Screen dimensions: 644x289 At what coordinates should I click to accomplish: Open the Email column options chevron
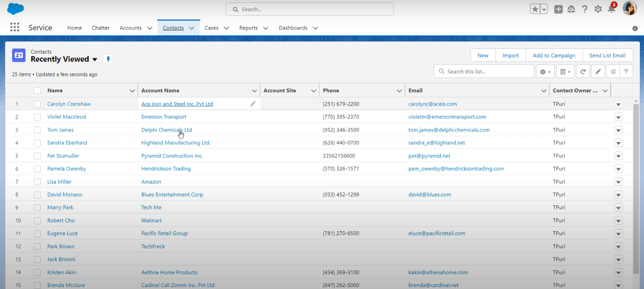pyautogui.click(x=544, y=91)
